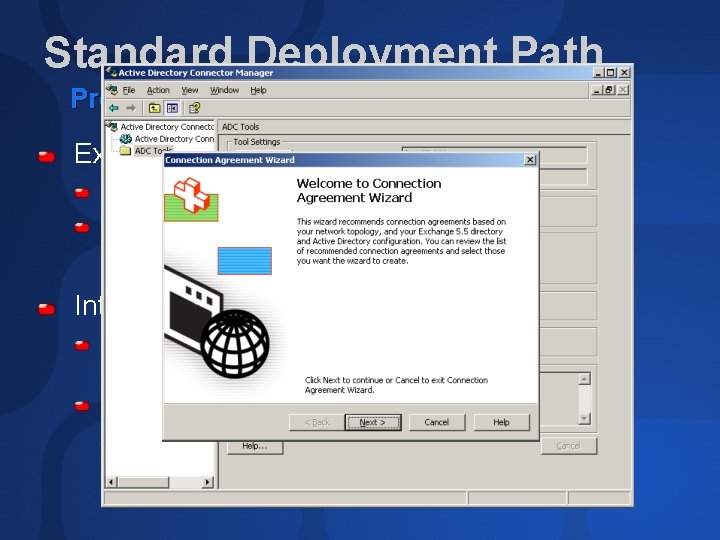
Task: Click the Up one level toolbar icon
Action: click(x=154, y=108)
